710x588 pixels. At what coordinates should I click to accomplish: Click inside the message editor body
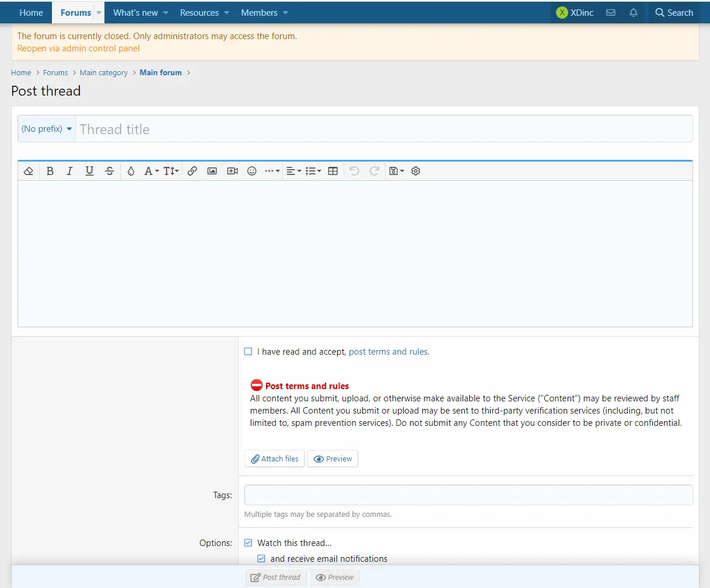(x=355, y=254)
